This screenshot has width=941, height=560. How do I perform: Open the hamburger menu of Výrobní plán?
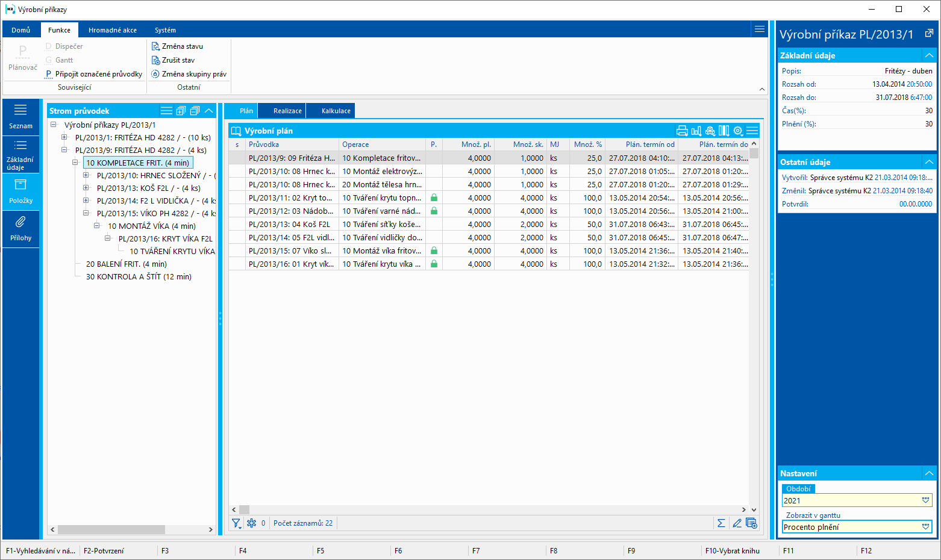pos(752,131)
